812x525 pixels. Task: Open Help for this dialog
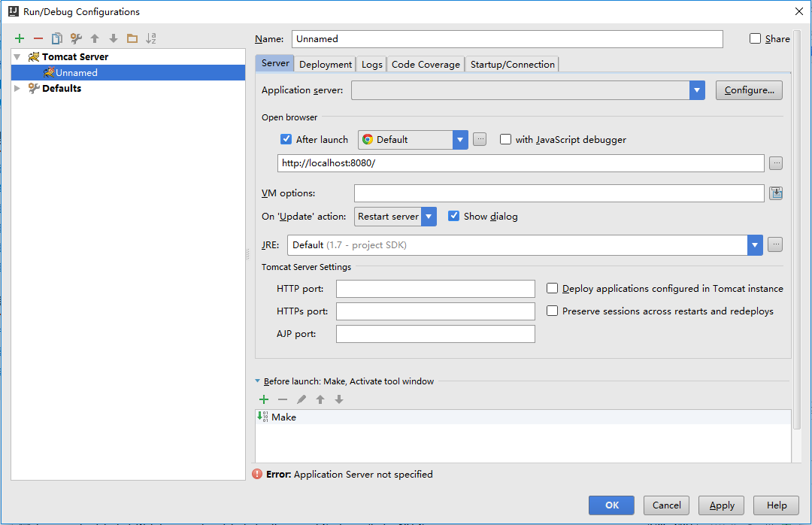tap(776, 505)
